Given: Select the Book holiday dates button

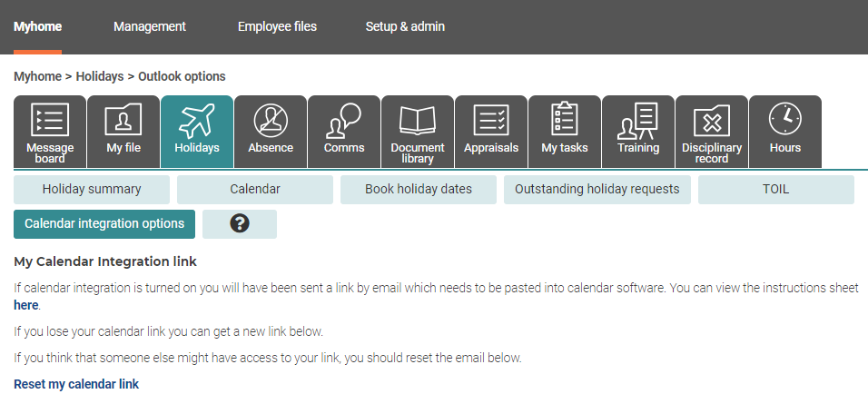Looking at the screenshot, I should point(419,189).
